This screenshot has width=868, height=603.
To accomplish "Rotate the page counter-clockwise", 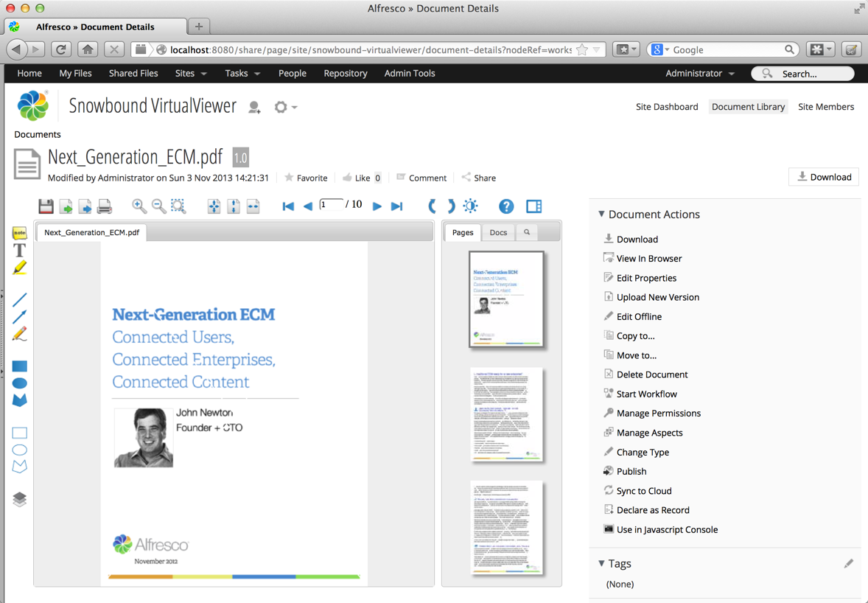I will point(432,206).
